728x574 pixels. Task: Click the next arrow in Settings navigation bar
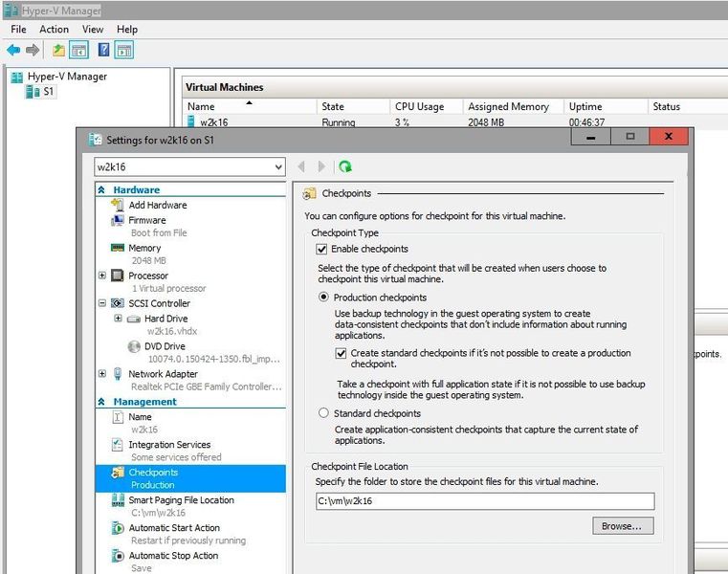point(321,166)
